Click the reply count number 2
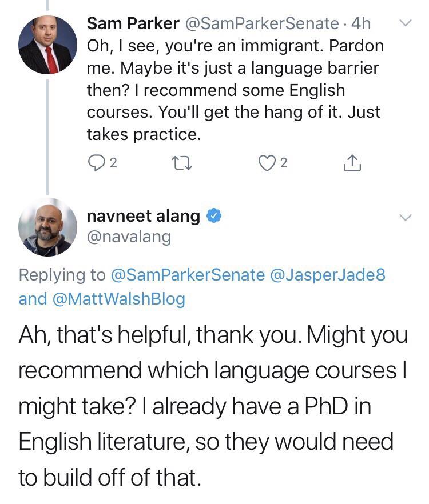Image resolution: width=429 pixels, height=504 pixels. 113,163
